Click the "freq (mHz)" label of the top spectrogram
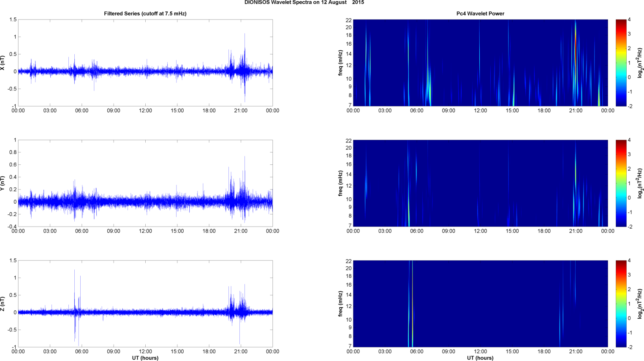644x361 pixels. [340, 63]
